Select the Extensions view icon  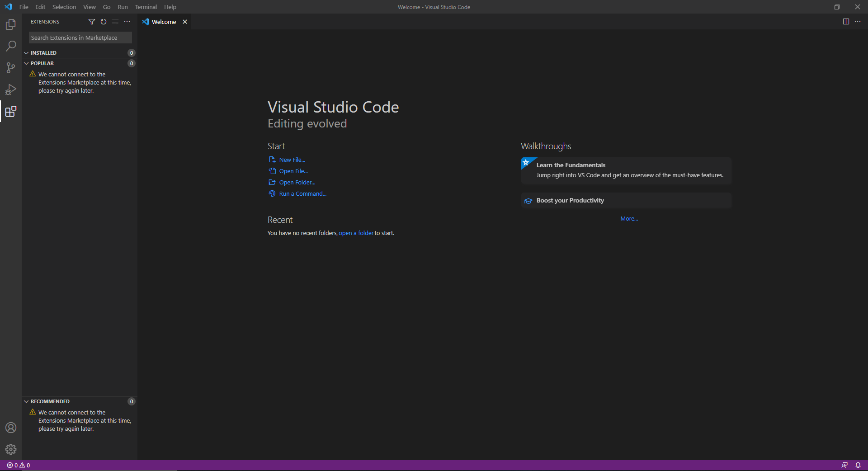11,111
